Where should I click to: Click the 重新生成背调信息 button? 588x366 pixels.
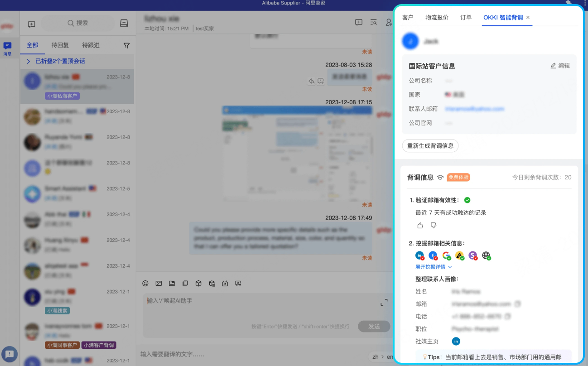pyautogui.click(x=430, y=146)
